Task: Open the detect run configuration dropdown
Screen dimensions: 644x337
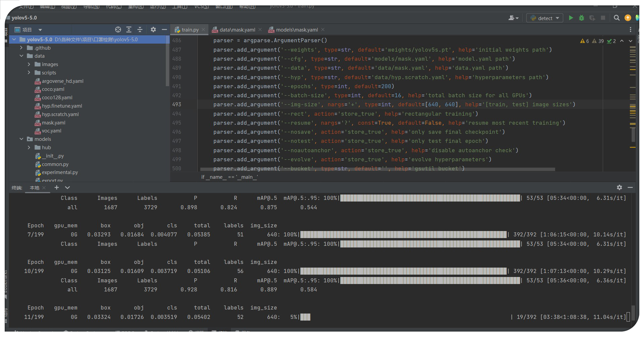Action: pos(545,18)
